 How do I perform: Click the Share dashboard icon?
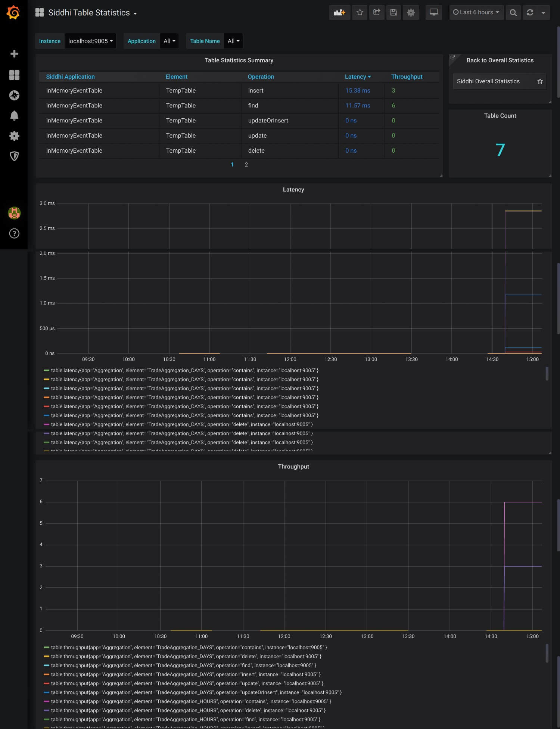(x=377, y=12)
